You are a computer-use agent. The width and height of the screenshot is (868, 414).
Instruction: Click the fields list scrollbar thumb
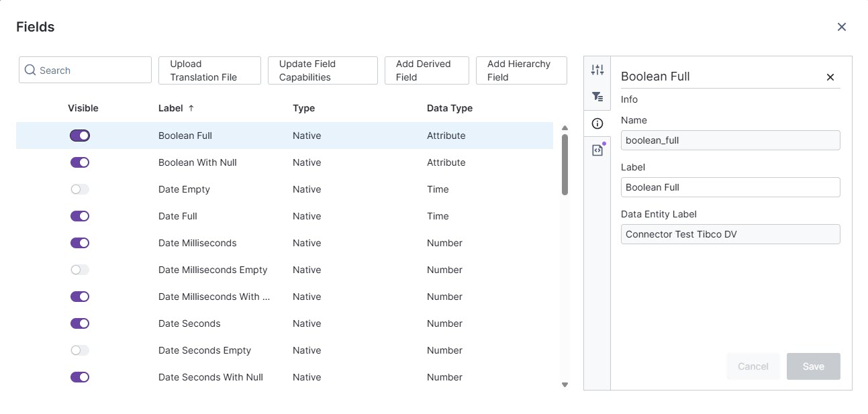[x=565, y=164]
